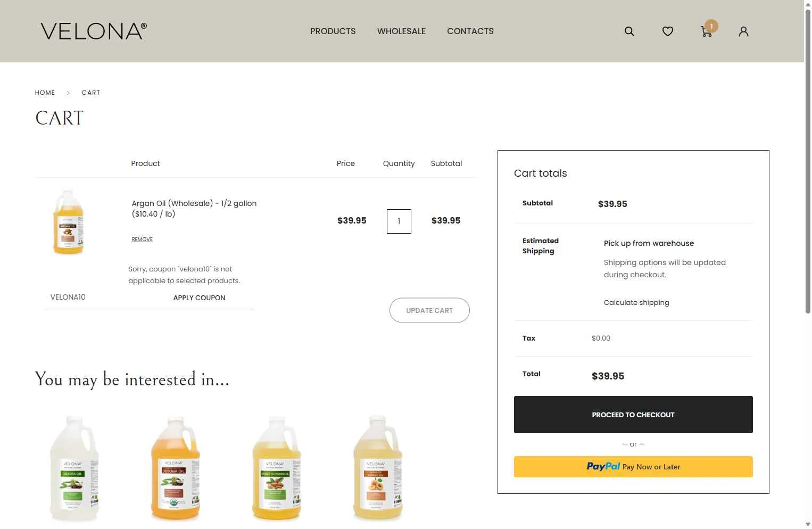The height and width of the screenshot is (529, 812).
Task: Remove Argan Oil from cart
Action: click(x=142, y=239)
